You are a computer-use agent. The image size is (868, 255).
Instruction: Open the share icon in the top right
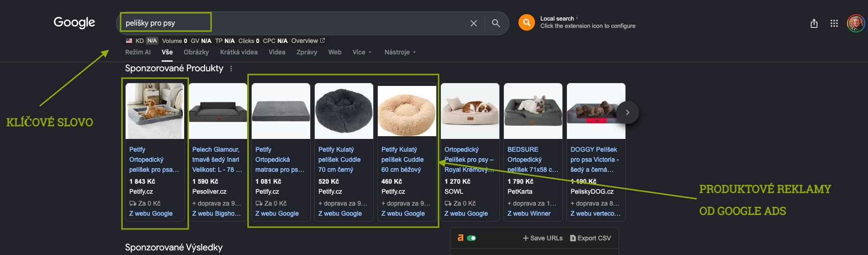tap(814, 23)
